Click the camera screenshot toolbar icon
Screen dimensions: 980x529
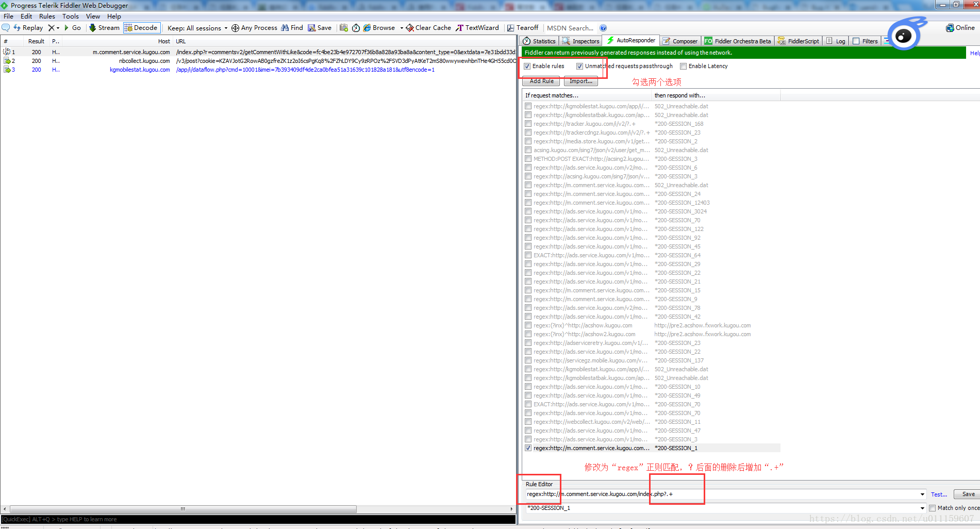point(344,28)
